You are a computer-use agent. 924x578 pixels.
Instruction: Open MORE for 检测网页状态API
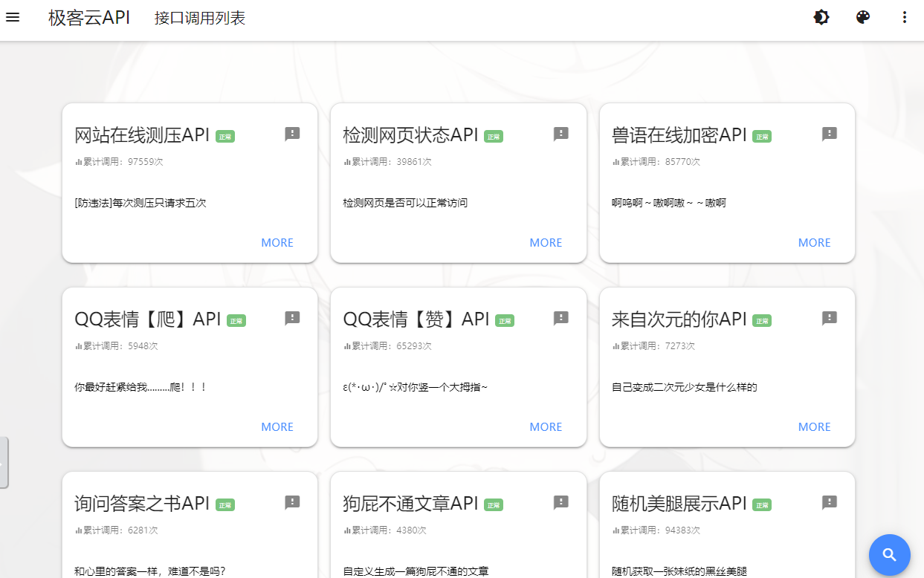coord(546,243)
